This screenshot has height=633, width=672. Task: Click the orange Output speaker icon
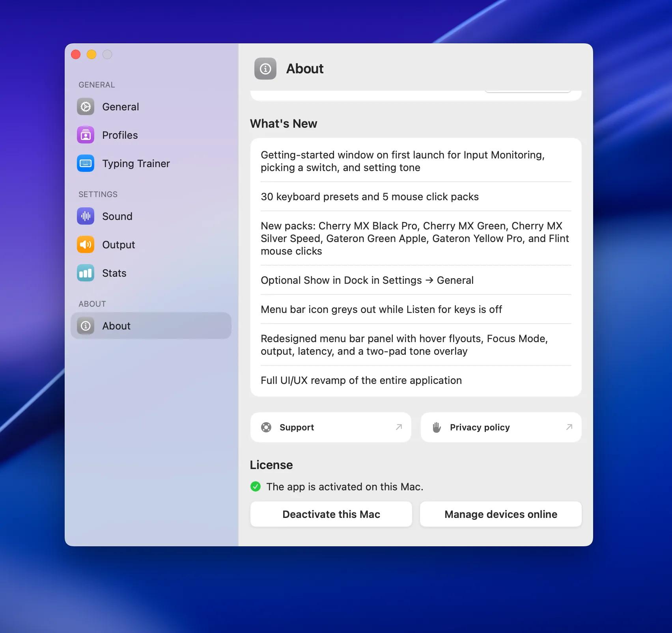click(86, 244)
